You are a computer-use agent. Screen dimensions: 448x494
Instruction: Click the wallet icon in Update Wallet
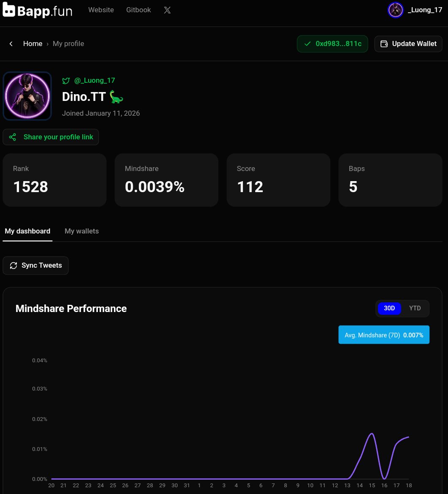click(x=384, y=44)
